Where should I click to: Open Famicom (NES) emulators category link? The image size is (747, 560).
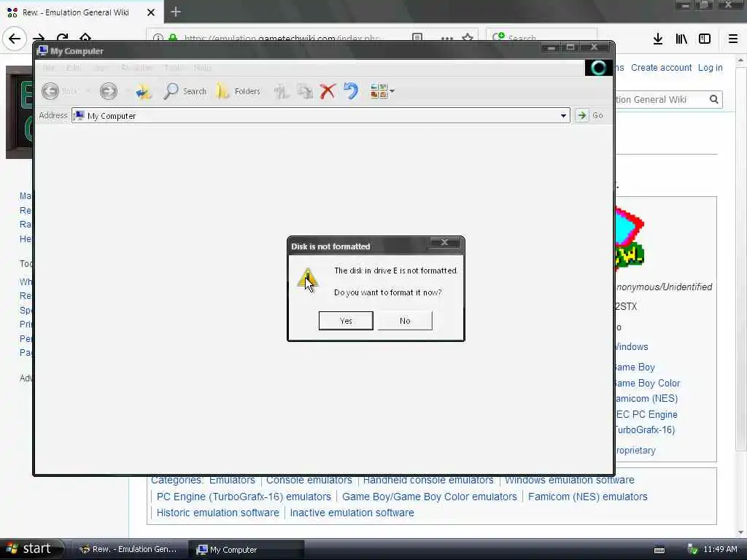point(588,497)
